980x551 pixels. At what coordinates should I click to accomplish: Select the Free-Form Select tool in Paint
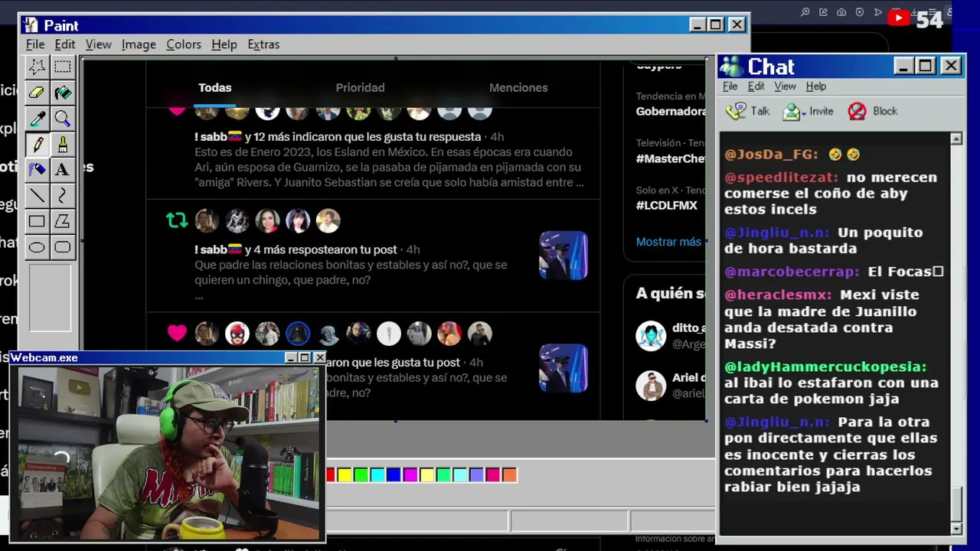pyautogui.click(x=37, y=67)
